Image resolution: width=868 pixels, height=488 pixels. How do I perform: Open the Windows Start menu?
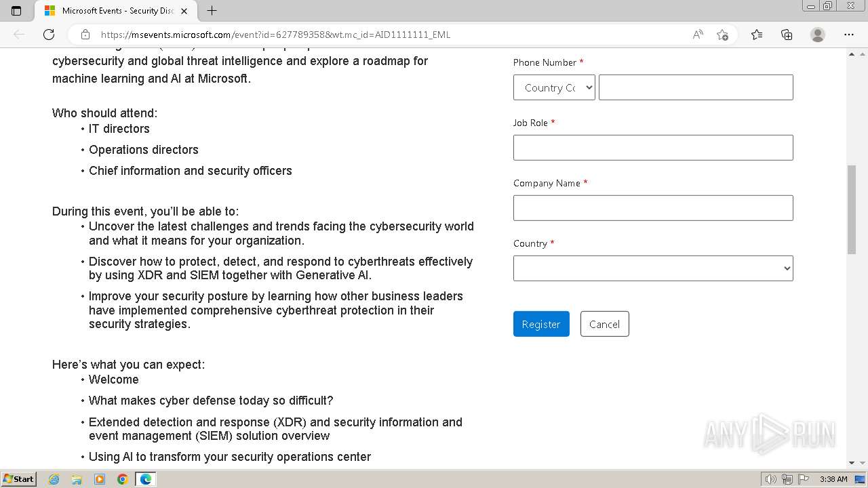(18, 479)
